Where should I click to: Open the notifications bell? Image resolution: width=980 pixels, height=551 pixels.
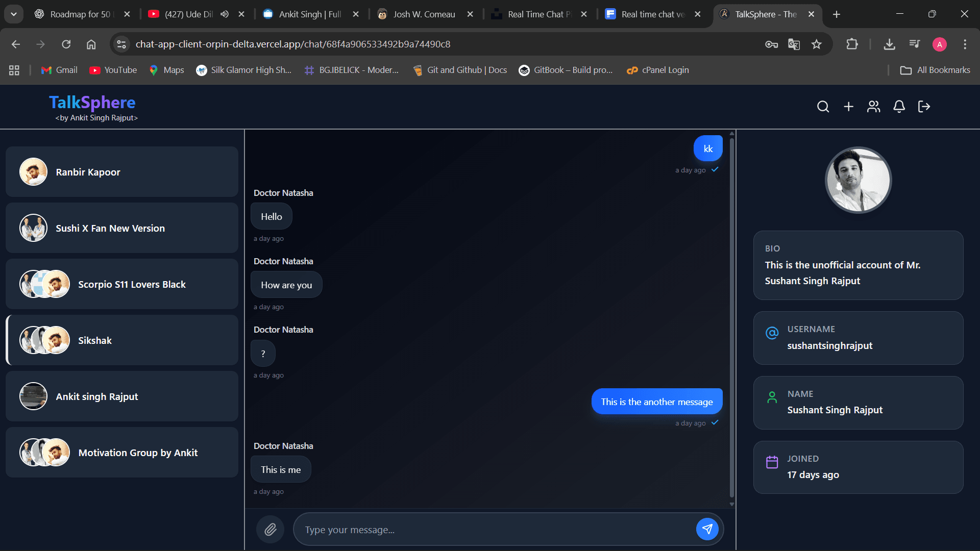[x=899, y=107]
